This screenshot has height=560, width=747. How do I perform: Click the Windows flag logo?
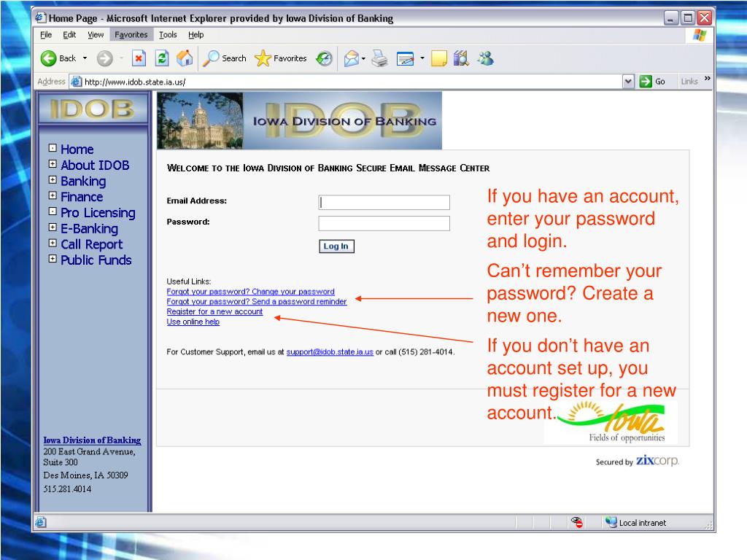700,35
